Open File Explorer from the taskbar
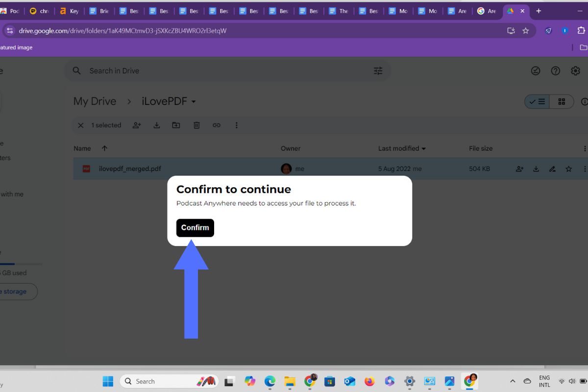The height and width of the screenshot is (392, 588). coord(290,381)
